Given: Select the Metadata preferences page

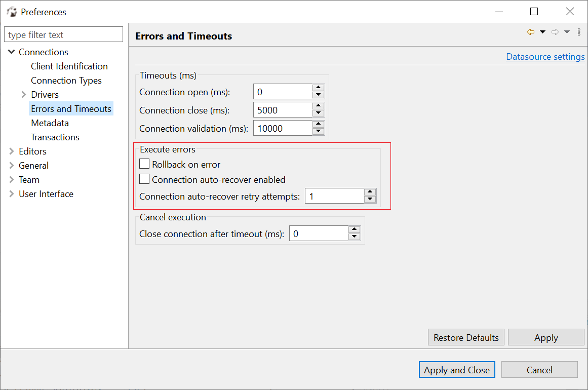Looking at the screenshot, I should pos(50,123).
